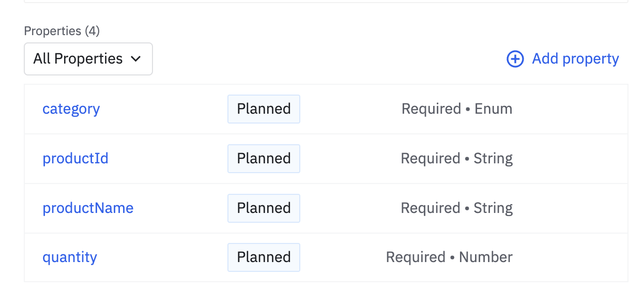Click the Required • Enum type text

(457, 109)
